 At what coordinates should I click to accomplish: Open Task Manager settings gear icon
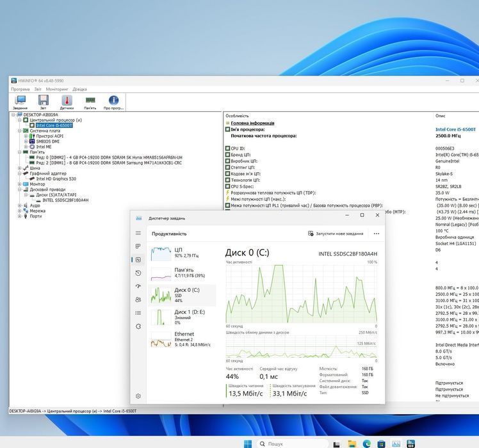click(x=138, y=396)
